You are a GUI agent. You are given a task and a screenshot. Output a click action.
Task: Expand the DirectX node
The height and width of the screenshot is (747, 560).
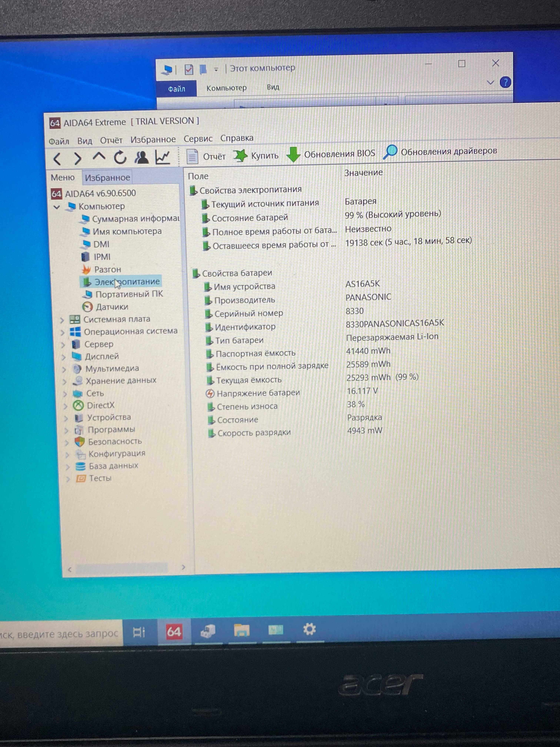pos(66,406)
